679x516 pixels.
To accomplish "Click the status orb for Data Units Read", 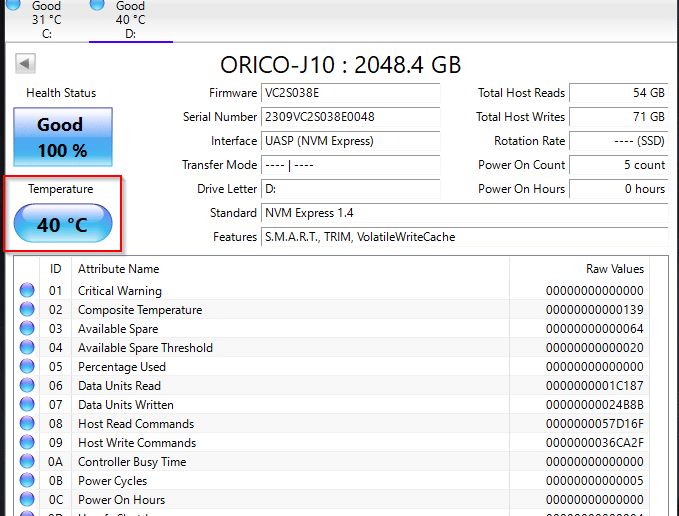I will pyautogui.click(x=27, y=385).
